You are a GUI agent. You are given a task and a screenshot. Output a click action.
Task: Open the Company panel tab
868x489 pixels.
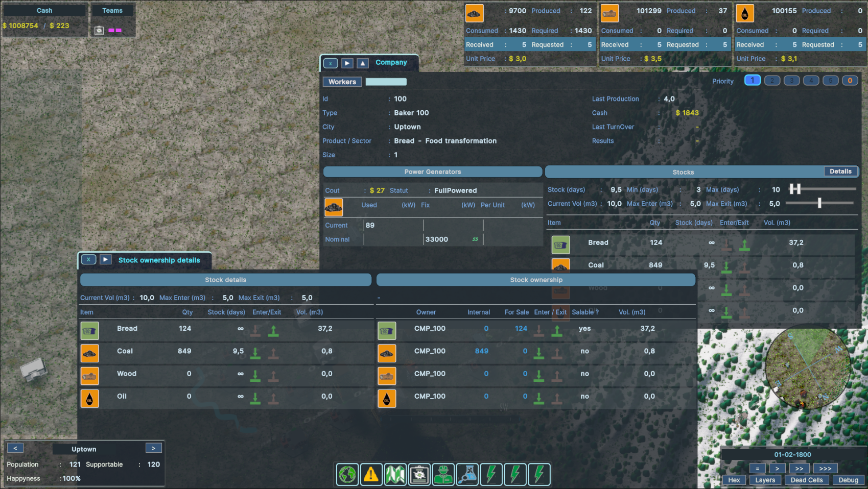391,62
